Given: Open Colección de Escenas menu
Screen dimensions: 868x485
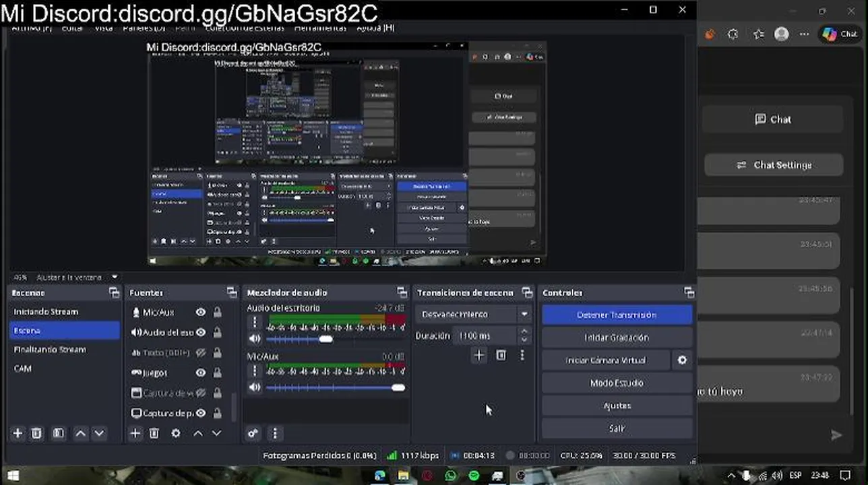Looking at the screenshot, I should point(245,28).
